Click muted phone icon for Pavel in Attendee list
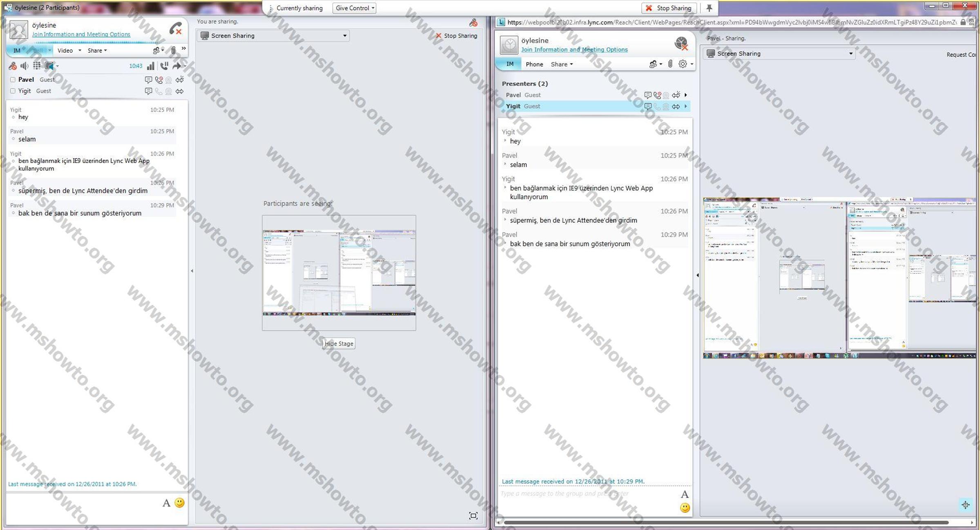This screenshot has height=530, width=980. 159,80
